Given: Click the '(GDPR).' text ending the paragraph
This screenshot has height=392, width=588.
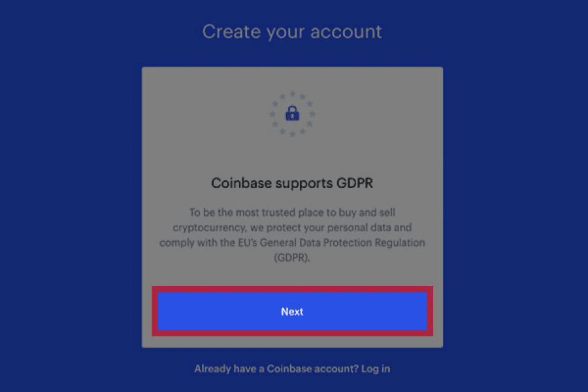Looking at the screenshot, I should [292, 257].
